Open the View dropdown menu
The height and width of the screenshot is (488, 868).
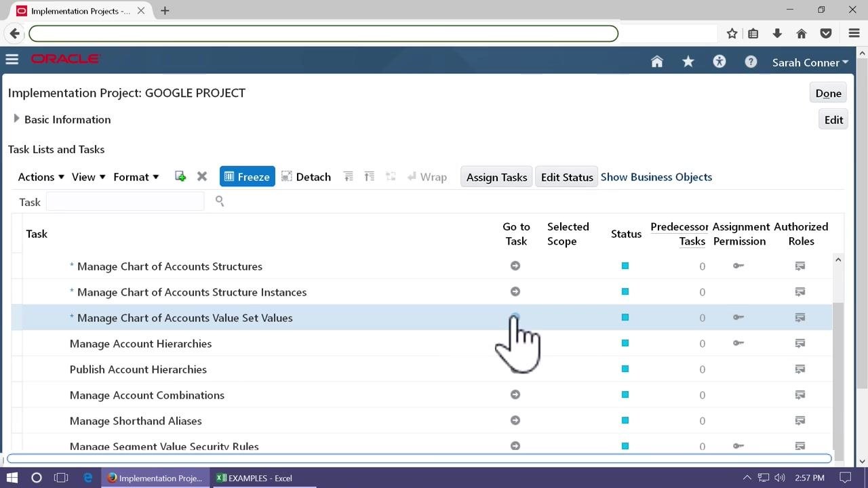coord(88,176)
